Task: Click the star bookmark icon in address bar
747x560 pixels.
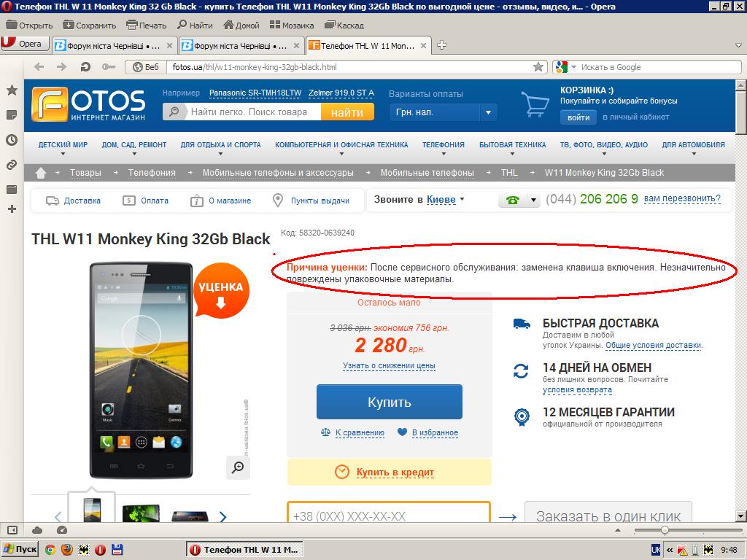Action: 538,67
